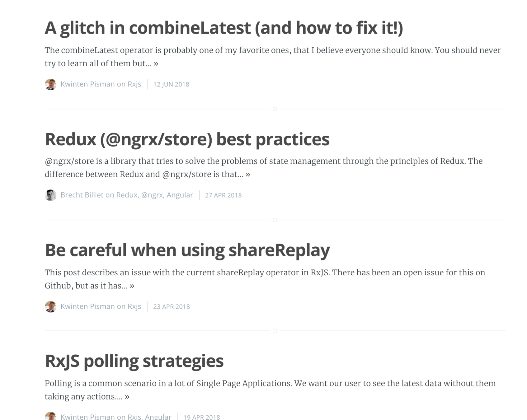Select the Angular tag on Redux post
The width and height of the screenshot is (527, 420).
click(180, 195)
